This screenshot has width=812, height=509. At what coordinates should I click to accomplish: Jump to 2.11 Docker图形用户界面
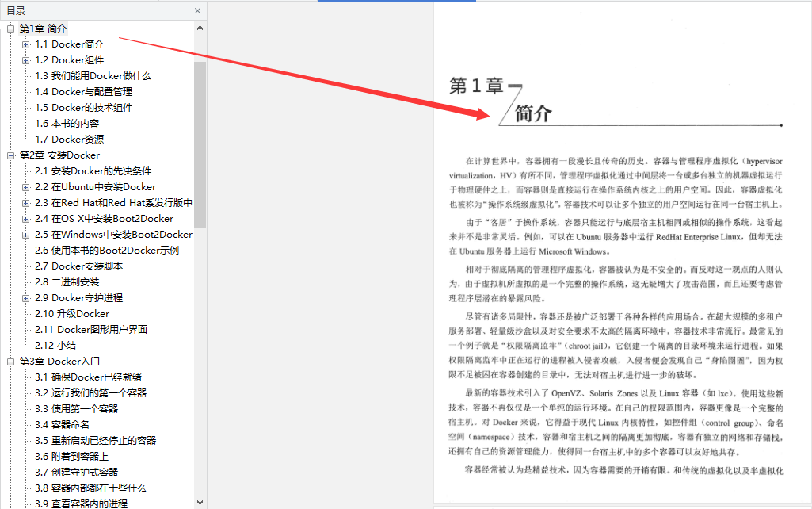pyautogui.click(x=91, y=330)
